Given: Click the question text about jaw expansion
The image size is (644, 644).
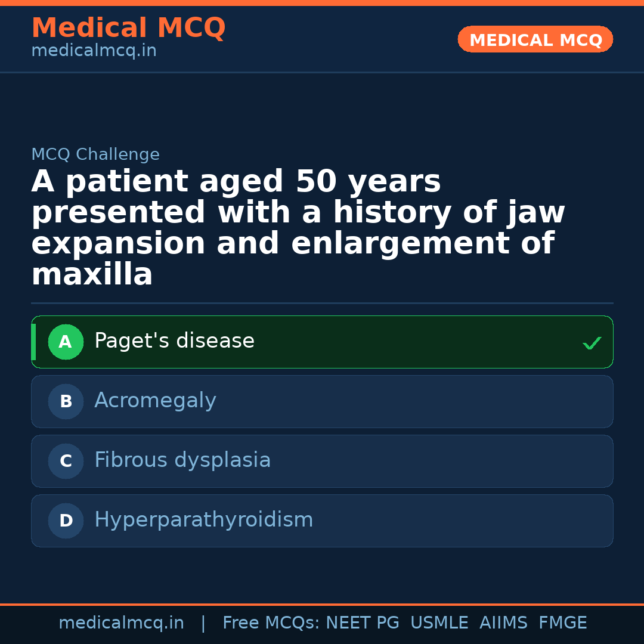Looking at the screenshot, I should pyautogui.click(x=298, y=228).
